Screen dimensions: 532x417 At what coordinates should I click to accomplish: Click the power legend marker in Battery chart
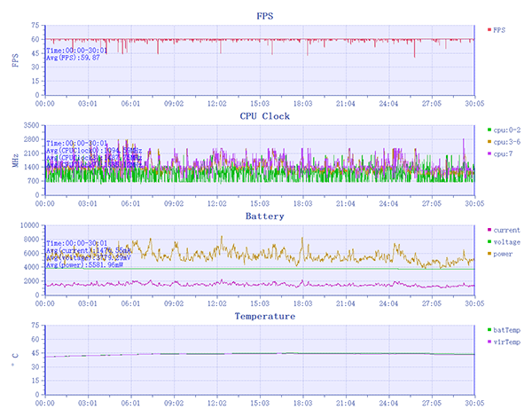(489, 253)
